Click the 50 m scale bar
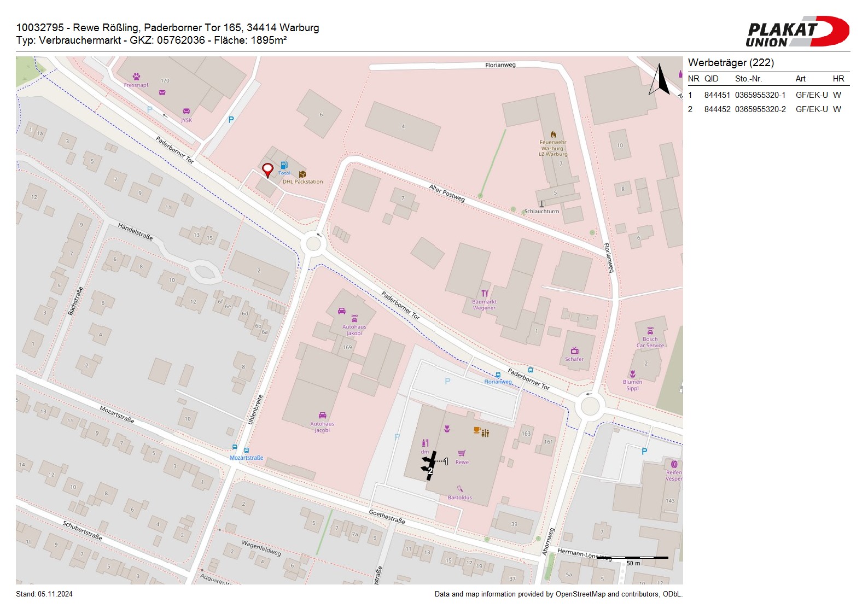The width and height of the screenshot is (868, 614). [x=633, y=559]
